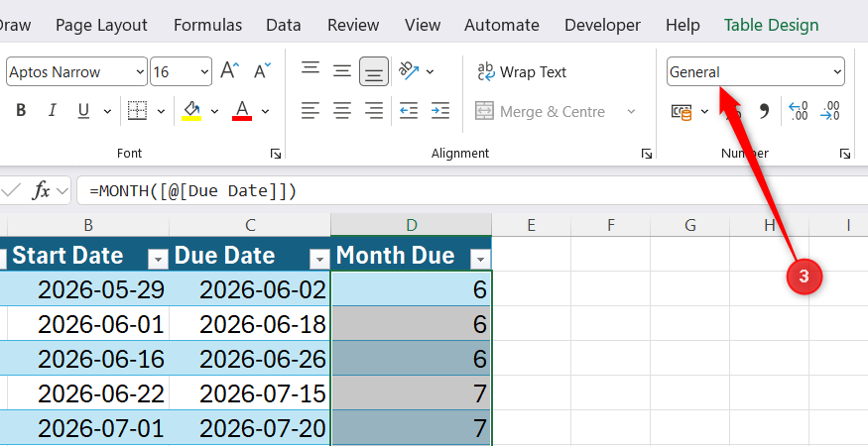Screen dimensions: 868x446
Task: Apply yellow fill colour bucket
Action: click(x=191, y=111)
